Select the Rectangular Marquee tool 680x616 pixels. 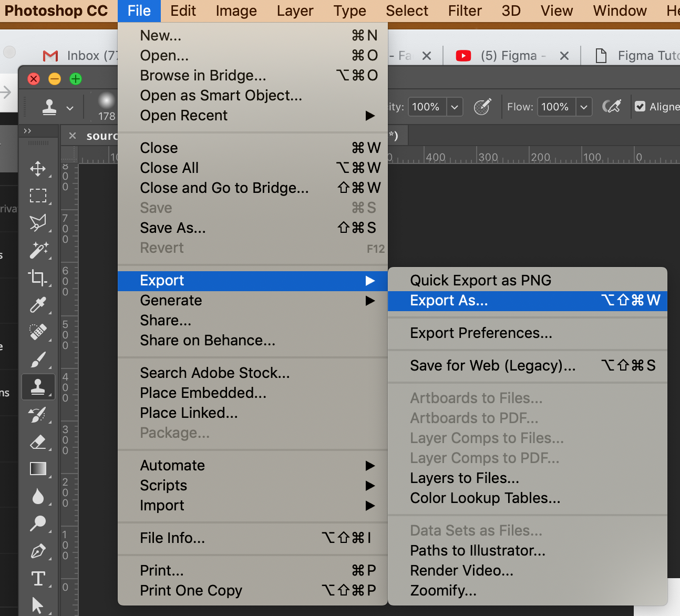pyautogui.click(x=38, y=196)
